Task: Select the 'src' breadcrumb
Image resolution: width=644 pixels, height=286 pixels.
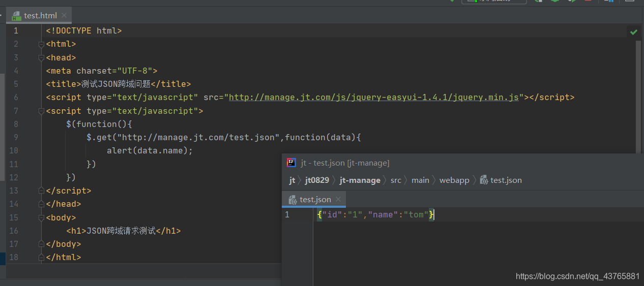Action: pos(396,180)
